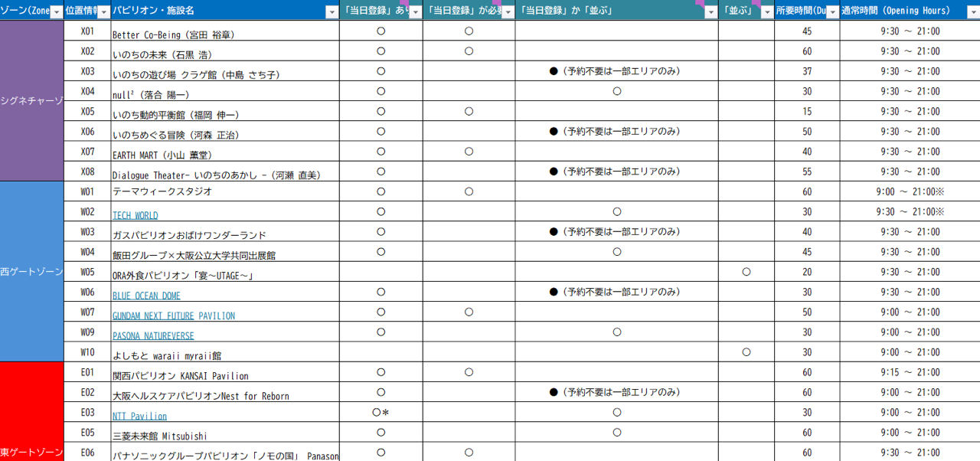
Task: Select '●(予約不要は一部エリアのみ)' in row E02
Action: pyautogui.click(x=615, y=392)
